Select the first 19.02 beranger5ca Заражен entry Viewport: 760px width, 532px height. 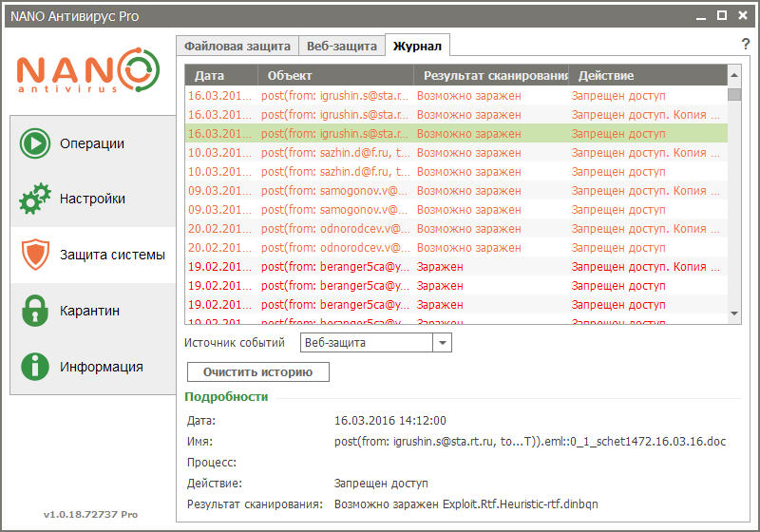456,267
